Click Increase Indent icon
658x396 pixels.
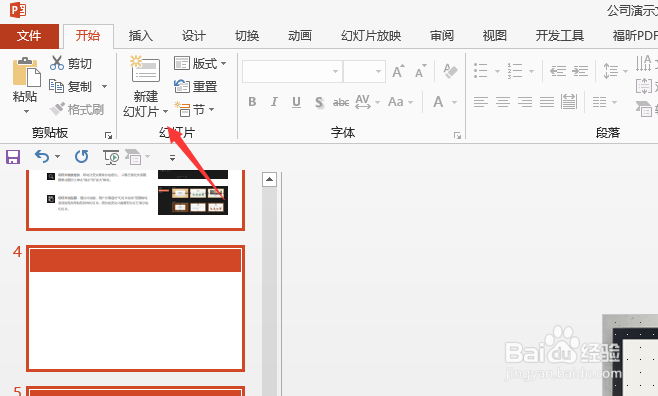pos(580,71)
